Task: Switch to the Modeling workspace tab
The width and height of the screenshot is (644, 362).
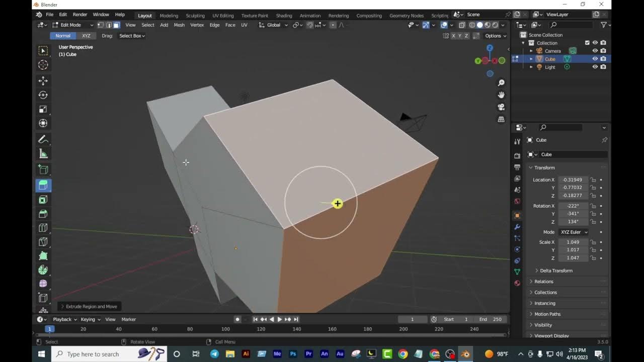Action: [169, 16]
